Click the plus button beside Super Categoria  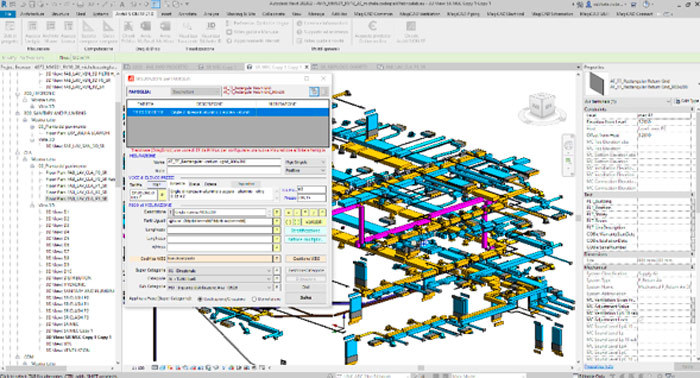[x=277, y=271]
